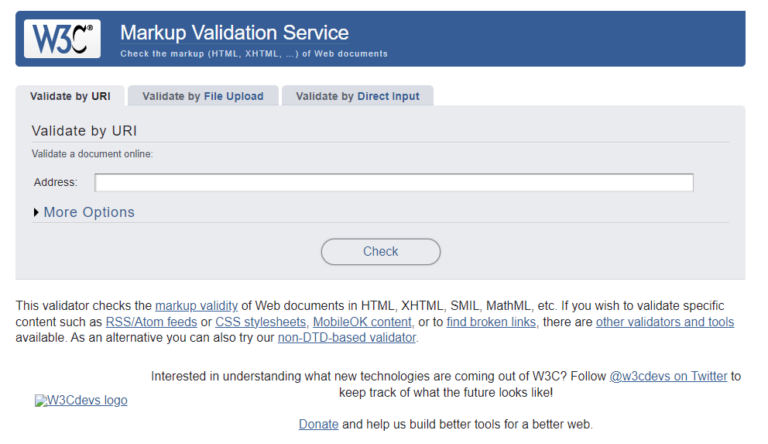Click the Donate link
Screen dimensions: 768x444
tap(319, 424)
